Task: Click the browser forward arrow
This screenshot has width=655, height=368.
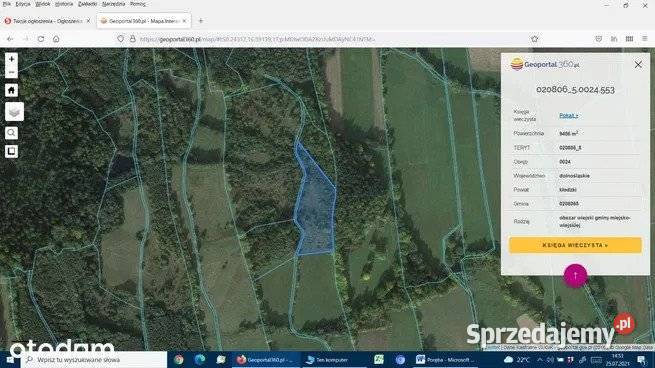Action: (x=25, y=39)
